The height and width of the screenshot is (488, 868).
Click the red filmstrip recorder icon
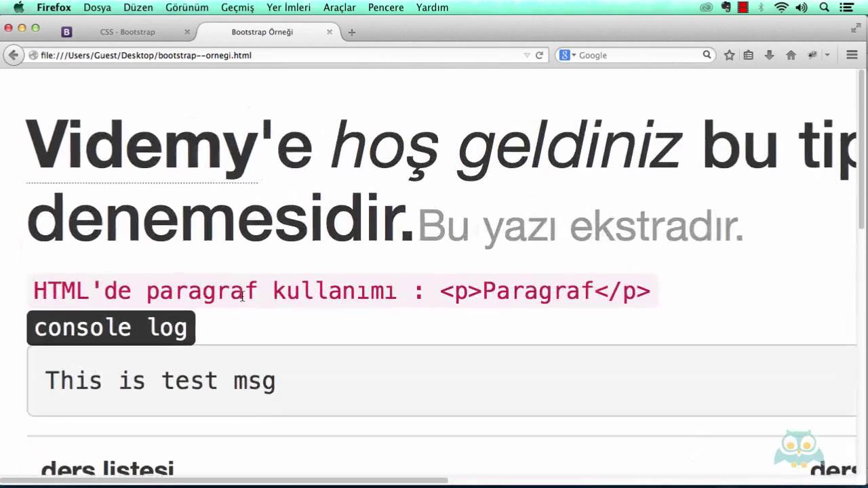[743, 7]
